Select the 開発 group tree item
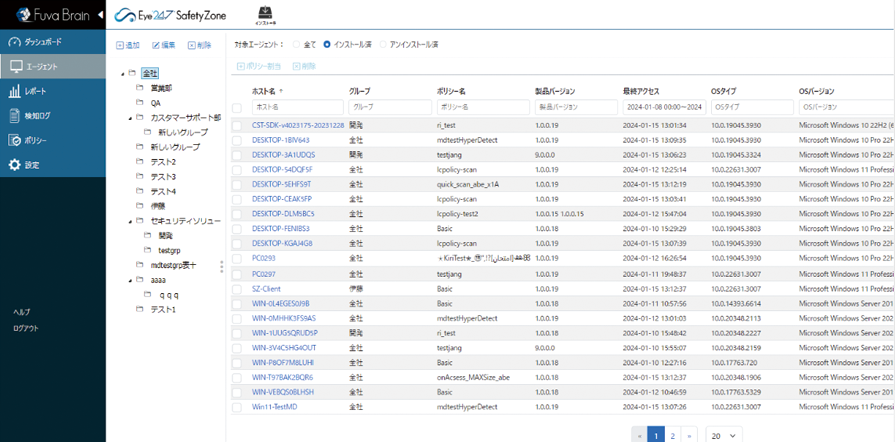 click(x=166, y=235)
